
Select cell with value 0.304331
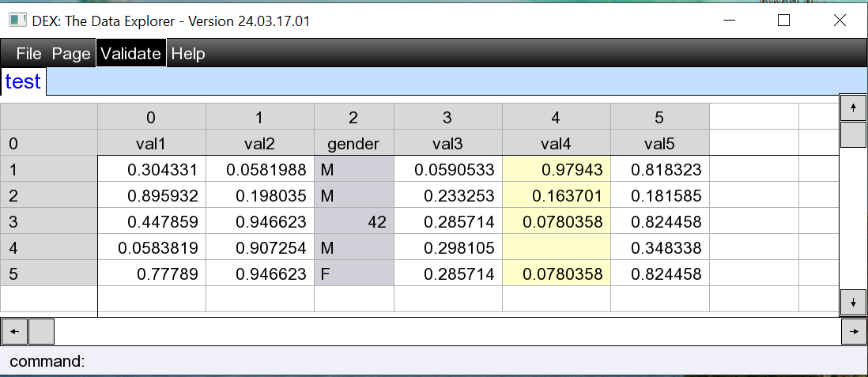[x=151, y=169]
